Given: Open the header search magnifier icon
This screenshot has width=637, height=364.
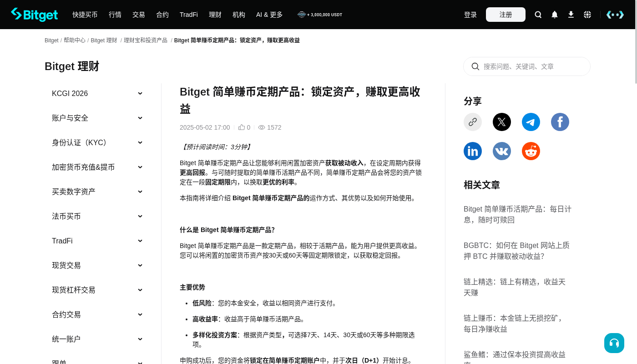Looking at the screenshot, I should pyautogui.click(x=538, y=15).
